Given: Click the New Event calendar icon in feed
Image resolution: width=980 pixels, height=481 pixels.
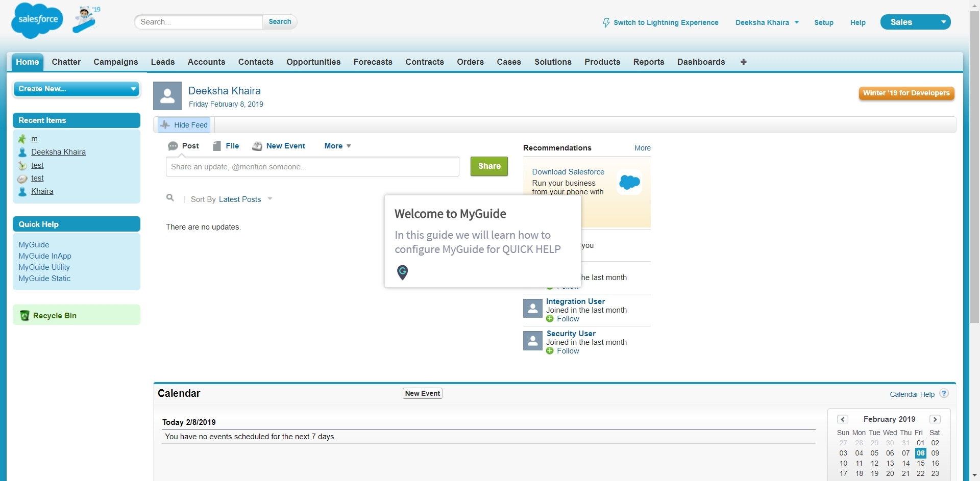Looking at the screenshot, I should [x=257, y=146].
